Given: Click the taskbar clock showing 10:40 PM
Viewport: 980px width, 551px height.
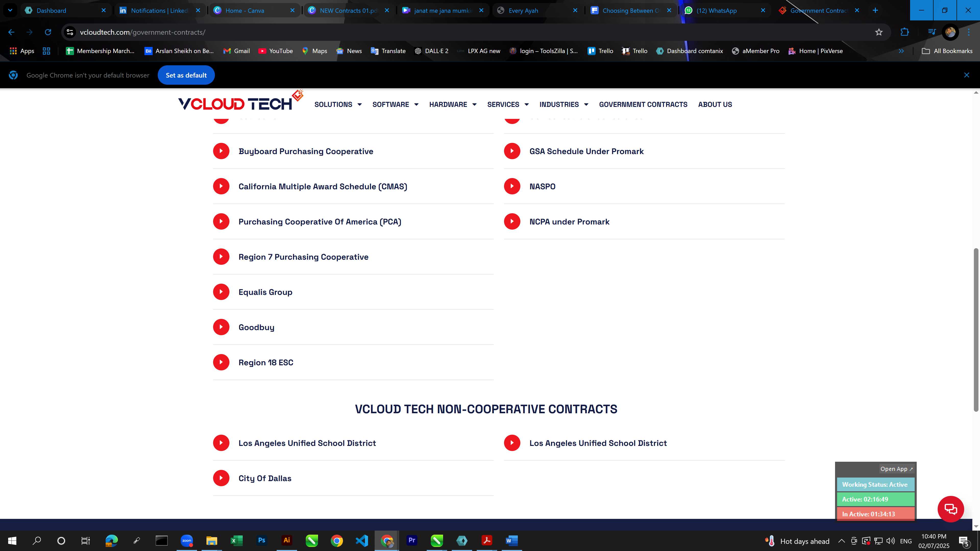Looking at the screenshot, I should tap(934, 541).
